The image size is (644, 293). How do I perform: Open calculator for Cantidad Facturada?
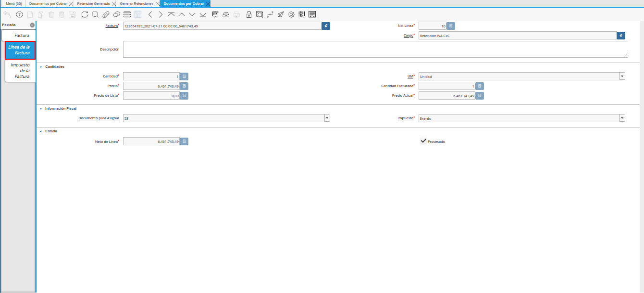480,86
